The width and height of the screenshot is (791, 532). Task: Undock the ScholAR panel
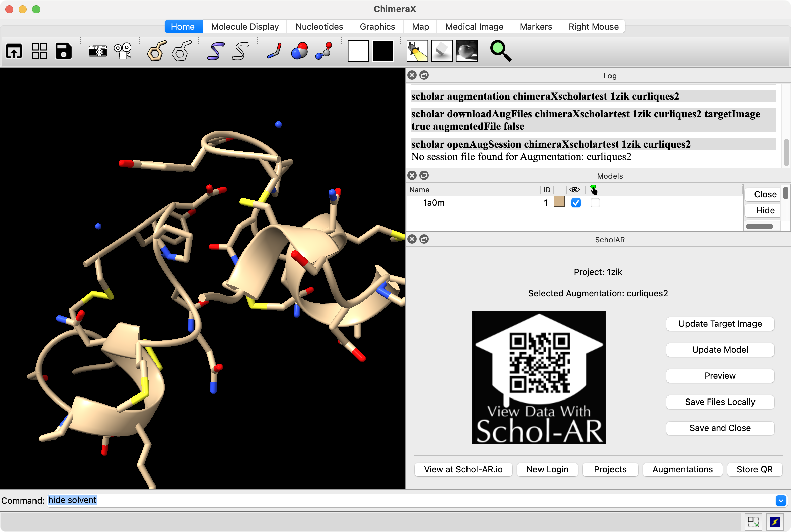coord(424,239)
